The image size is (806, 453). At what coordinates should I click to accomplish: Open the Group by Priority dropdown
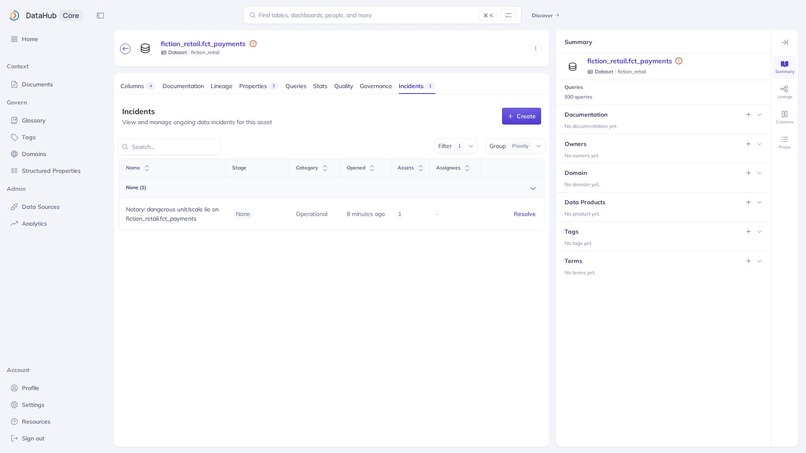[x=515, y=146]
